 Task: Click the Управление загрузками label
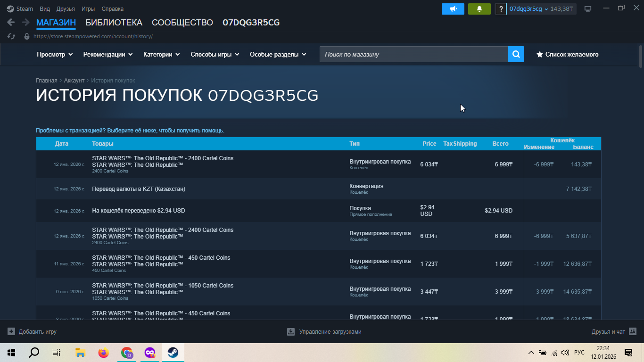pyautogui.click(x=330, y=332)
